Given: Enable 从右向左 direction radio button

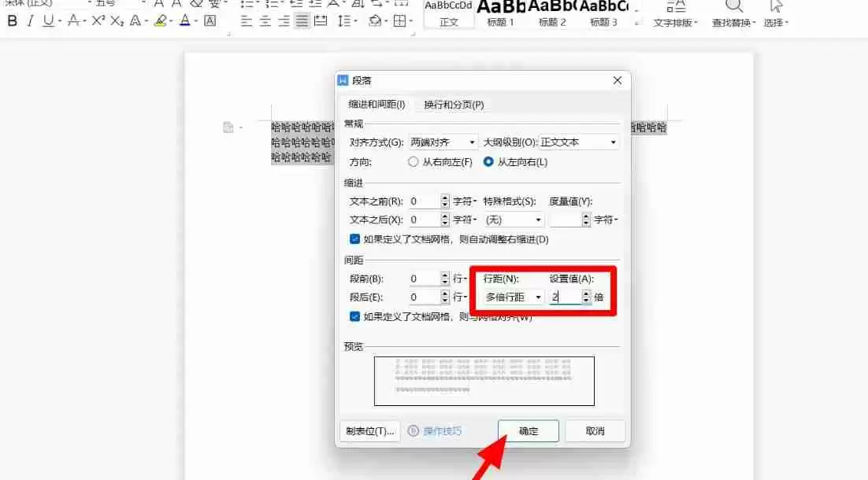Looking at the screenshot, I should [x=413, y=162].
